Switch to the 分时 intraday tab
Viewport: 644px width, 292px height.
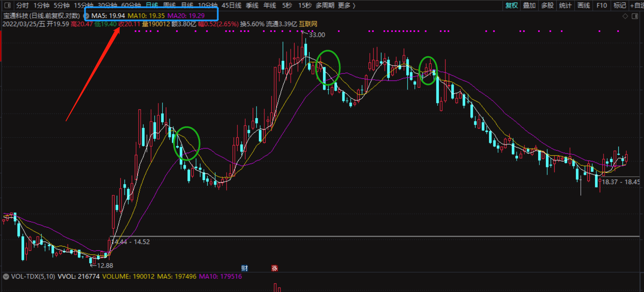click(x=22, y=5)
